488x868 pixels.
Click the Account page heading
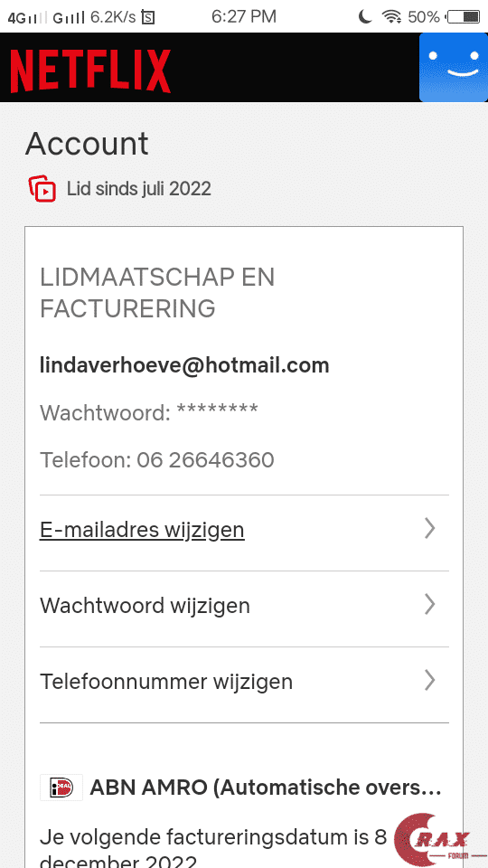pos(87,144)
